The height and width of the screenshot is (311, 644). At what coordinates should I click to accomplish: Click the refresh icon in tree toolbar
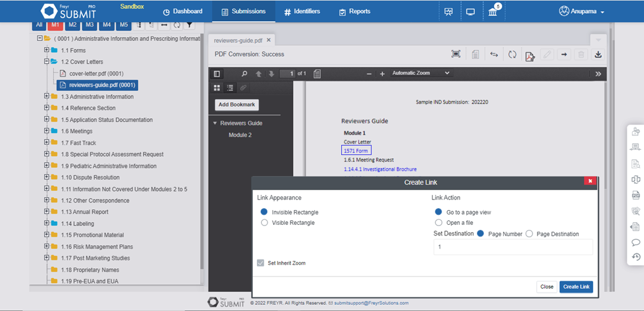176,25
